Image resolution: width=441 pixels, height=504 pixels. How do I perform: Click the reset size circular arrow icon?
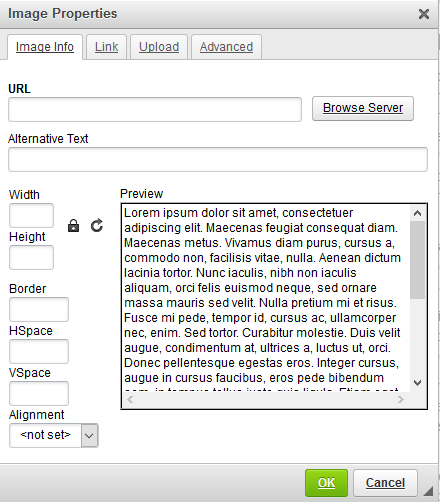click(x=97, y=226)
